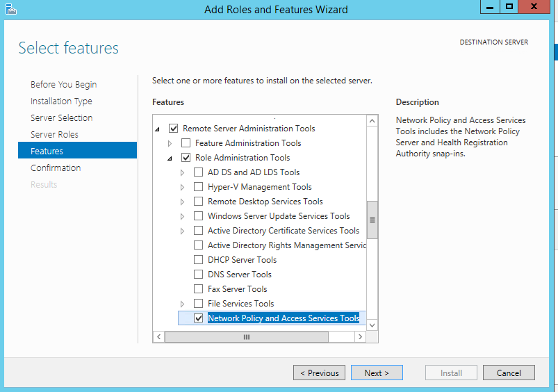Collapse the Role Administration Tools node

pos(170,158)
